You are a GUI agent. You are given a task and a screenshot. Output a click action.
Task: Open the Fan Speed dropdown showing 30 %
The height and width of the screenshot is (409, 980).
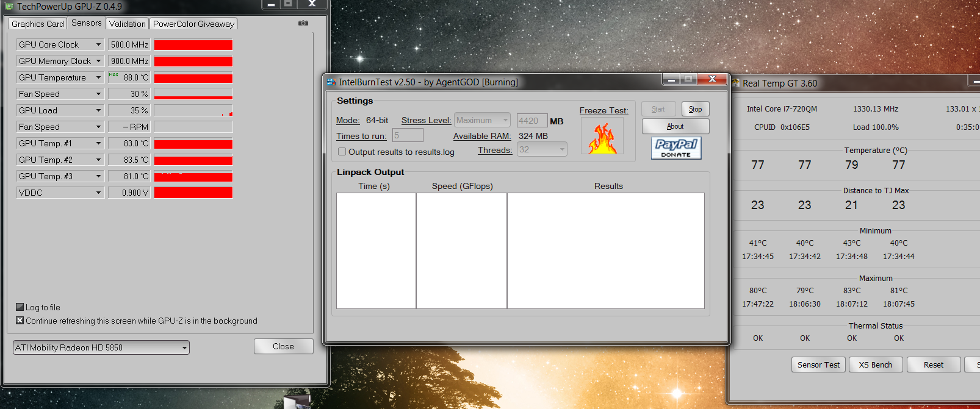coord(60,94)
